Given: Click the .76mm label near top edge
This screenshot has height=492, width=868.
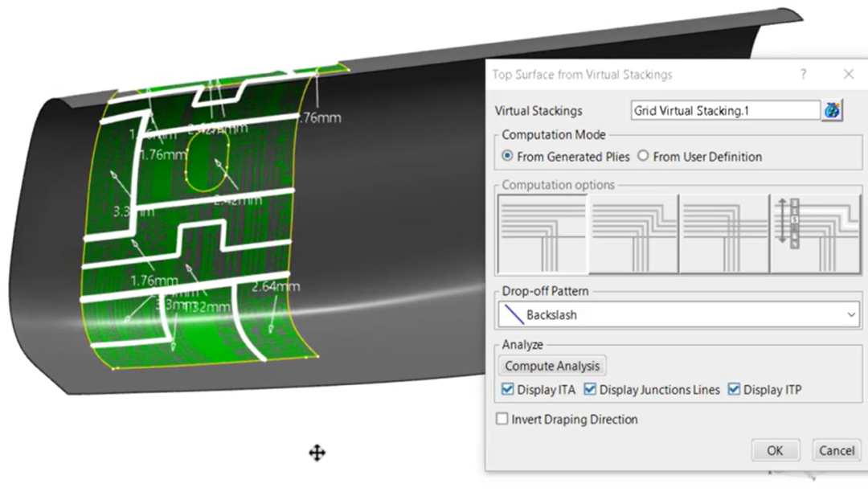Looking at the screenshot, I should click(320, 118).
